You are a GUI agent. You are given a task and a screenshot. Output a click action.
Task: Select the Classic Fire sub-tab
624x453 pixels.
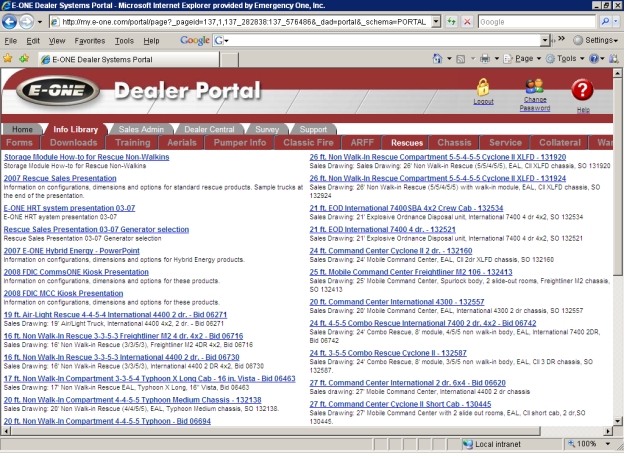point(308,143)
